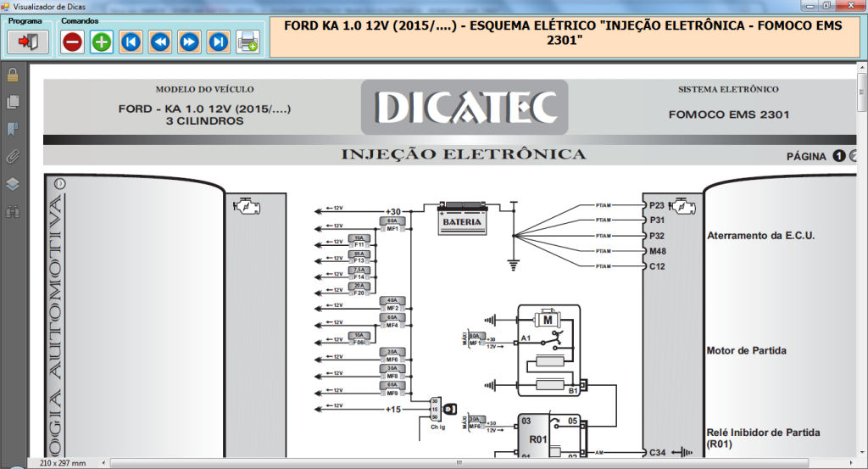Click 'FOMOCO EMS 2301' text
The image size is (868, 469).
pyautogui.click(x=728, y=114)
